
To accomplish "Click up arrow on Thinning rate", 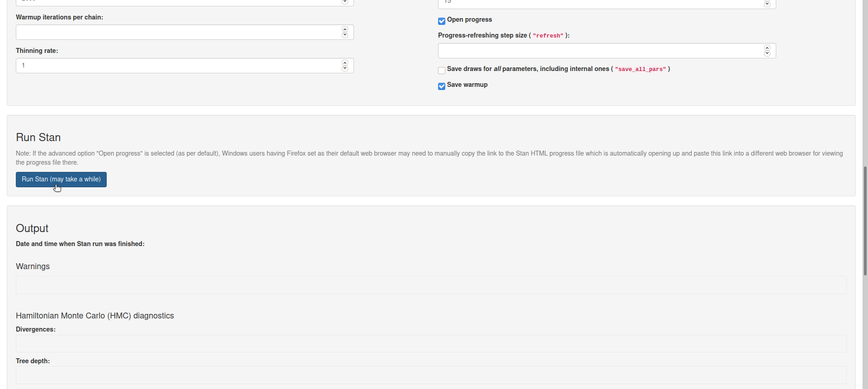I will [345, 63].
